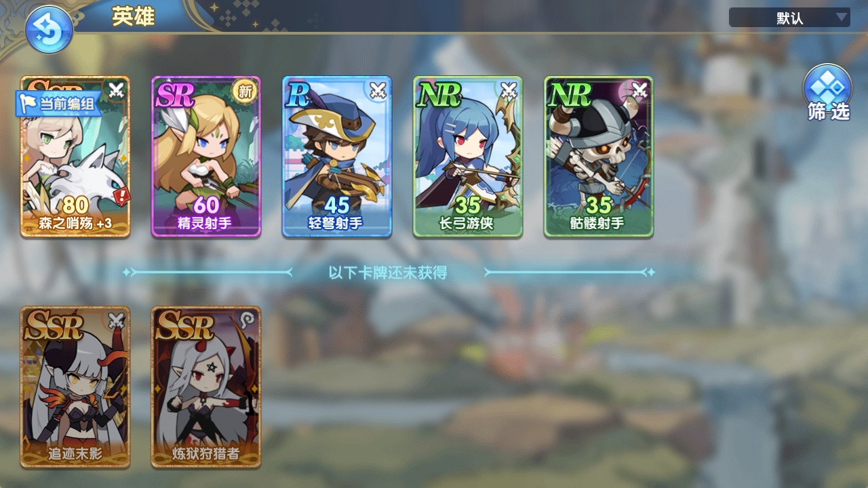868x488 pixels.
Task: Choose the 轻弩射手 R hero card
Action: [x=337, y=157]
